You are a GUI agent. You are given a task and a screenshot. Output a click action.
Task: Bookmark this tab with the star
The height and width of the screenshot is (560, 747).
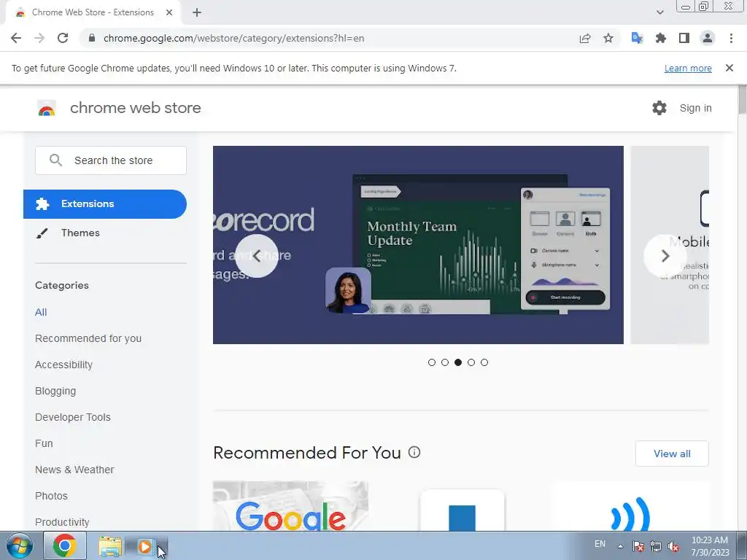pyautogui.click(x=608, y=38)
